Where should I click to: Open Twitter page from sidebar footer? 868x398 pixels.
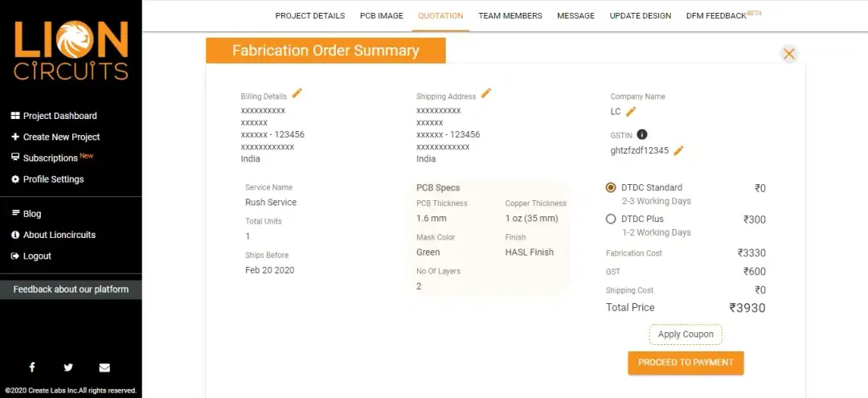68,367
